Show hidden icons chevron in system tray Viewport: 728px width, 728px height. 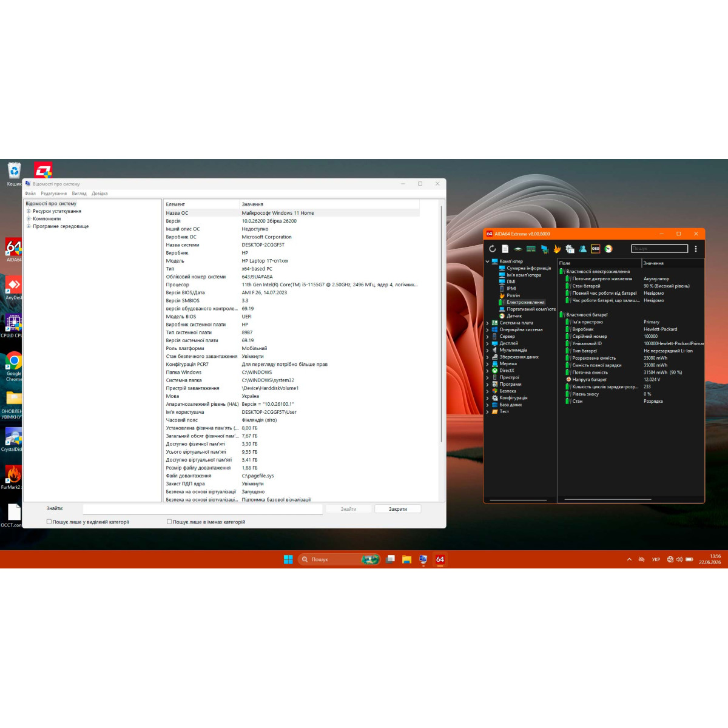[x=629, y=559]
